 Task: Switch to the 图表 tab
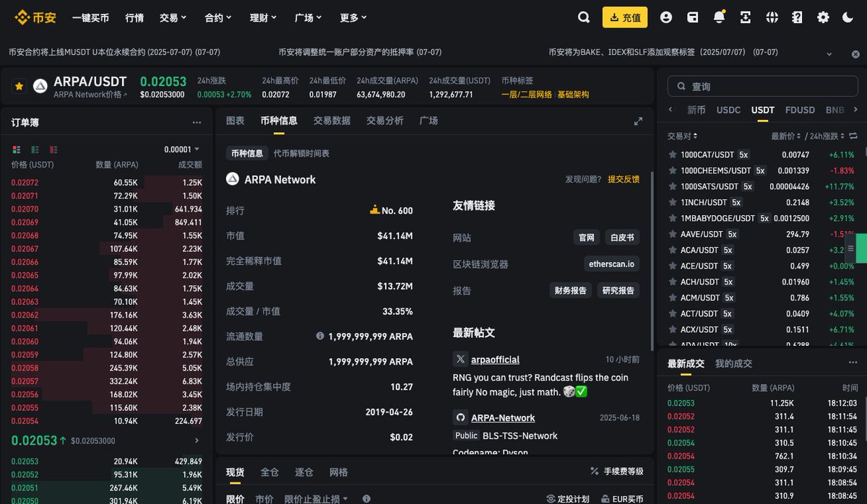click(236, 121)
